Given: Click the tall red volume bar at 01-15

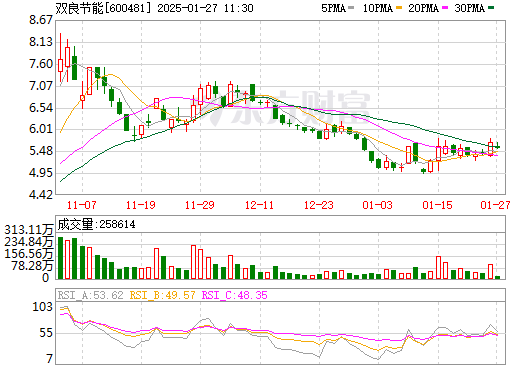Looking at the screenshot, I should click(438, 267).
